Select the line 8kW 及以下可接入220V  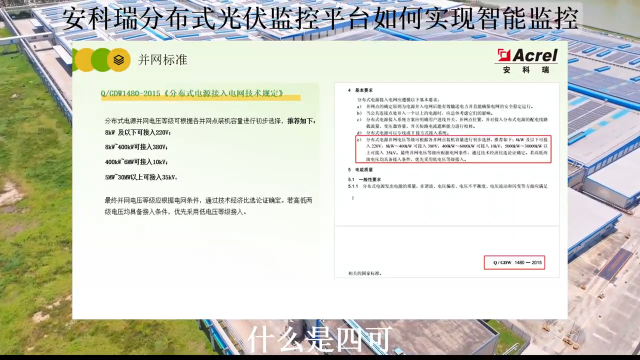[x=138, y=133]
